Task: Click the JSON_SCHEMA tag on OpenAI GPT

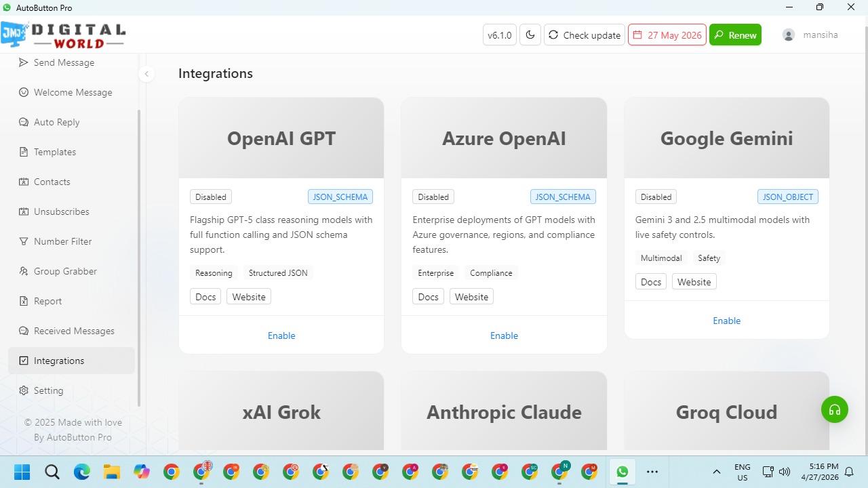Action: point(340,197)
